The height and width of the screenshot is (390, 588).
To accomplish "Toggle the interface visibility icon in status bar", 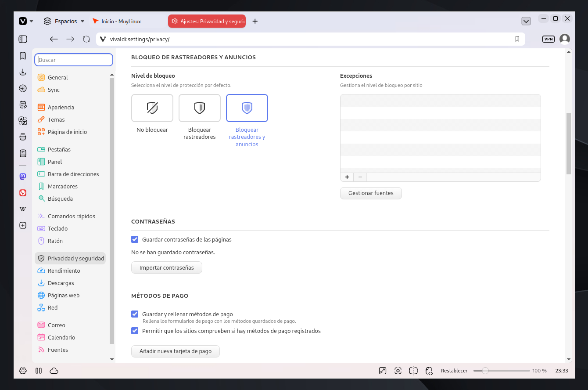I will point(383,371).
